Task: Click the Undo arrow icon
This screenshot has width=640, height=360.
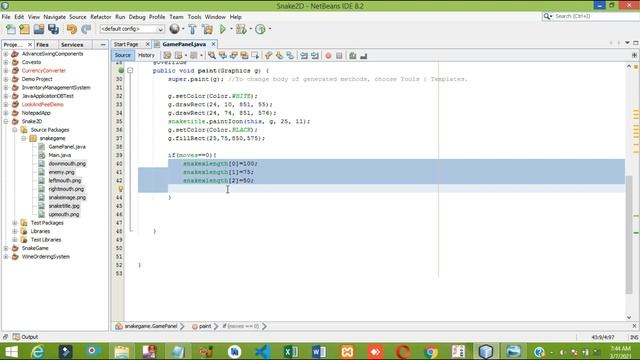Action: click(x=72, y=29)
